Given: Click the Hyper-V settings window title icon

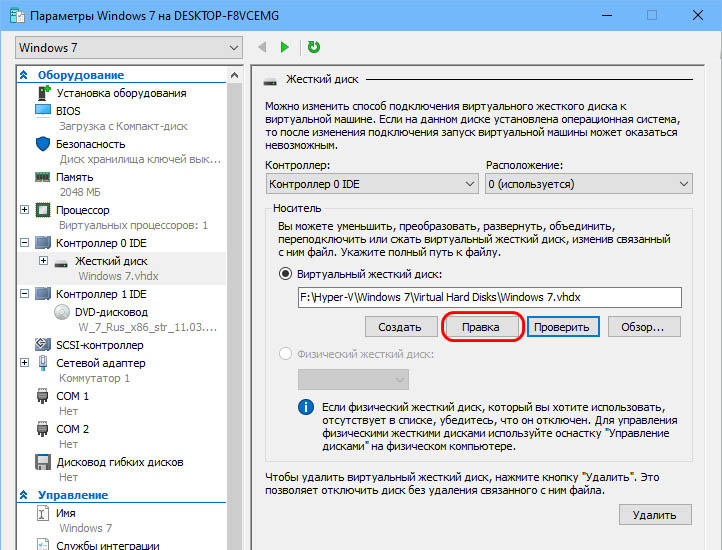Looking at the screenshot, I should [x=17, y=16].
